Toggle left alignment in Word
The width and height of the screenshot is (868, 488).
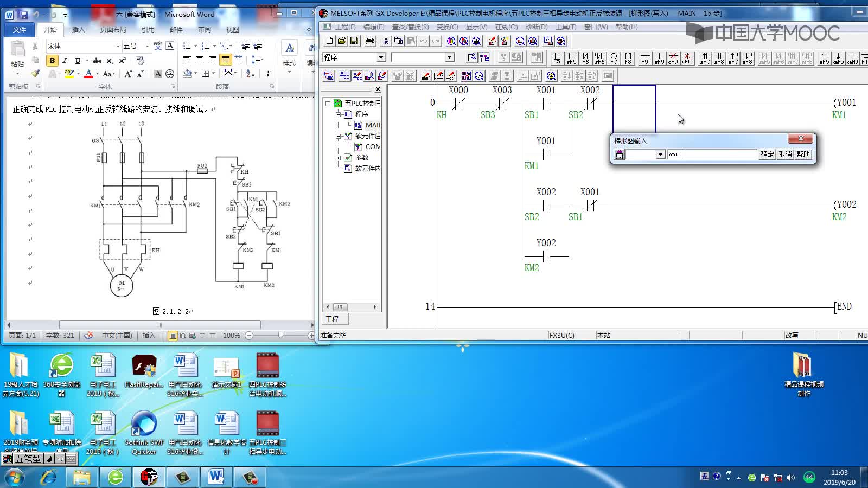pyautogui.click(x=187, y=60)
